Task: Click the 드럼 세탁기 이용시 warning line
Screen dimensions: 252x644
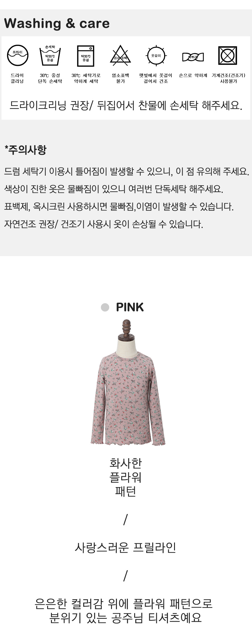Action: pyautogui.click(x=127, y=172)
